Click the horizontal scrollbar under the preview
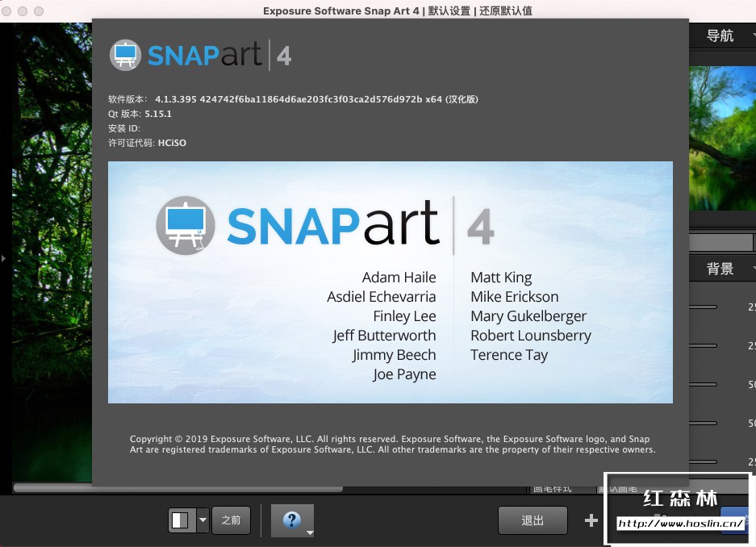Screen dimensions: 756x547 (178, 488)
